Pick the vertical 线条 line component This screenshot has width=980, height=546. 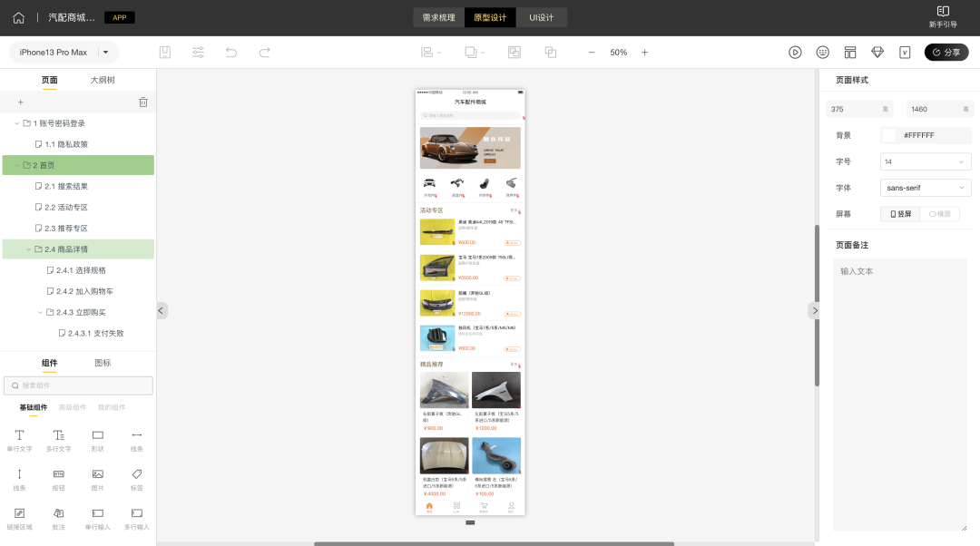click(19, 479)
